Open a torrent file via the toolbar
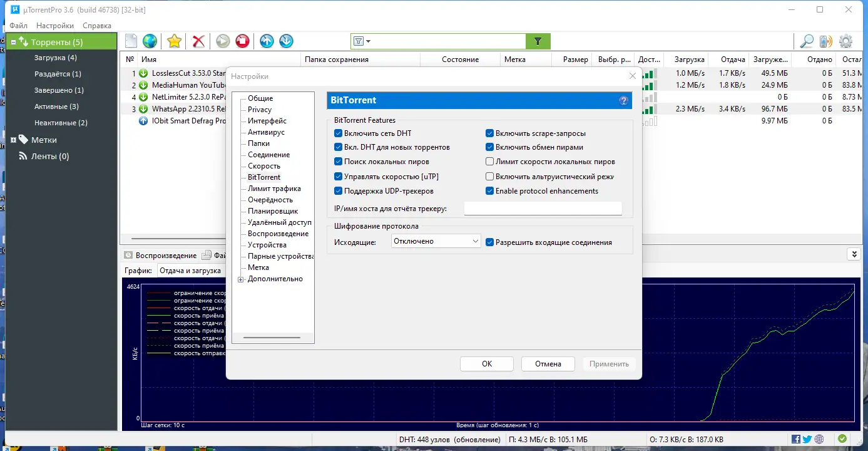Viewport: 868px width, 451px height. coord(130,41)
